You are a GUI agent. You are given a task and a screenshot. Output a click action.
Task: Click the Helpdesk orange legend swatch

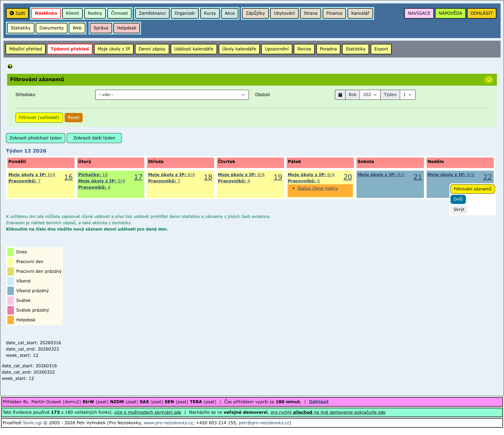pyautogui.click(x=11, y=320)
